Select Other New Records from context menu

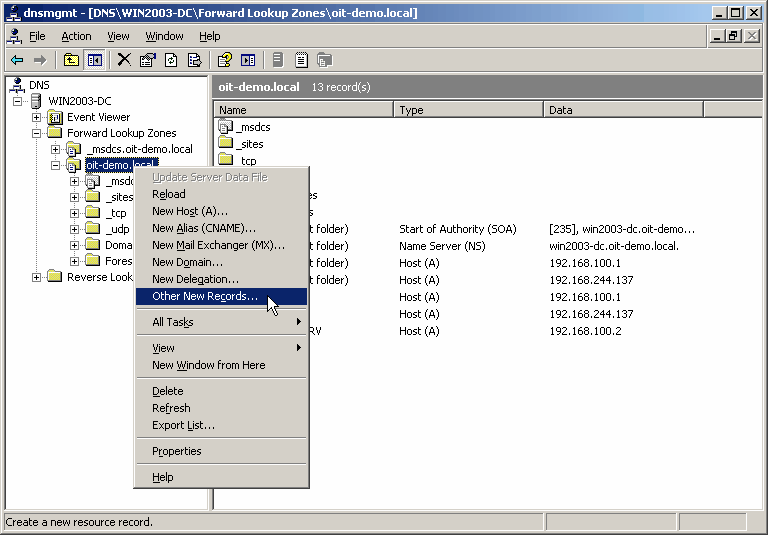205,296
